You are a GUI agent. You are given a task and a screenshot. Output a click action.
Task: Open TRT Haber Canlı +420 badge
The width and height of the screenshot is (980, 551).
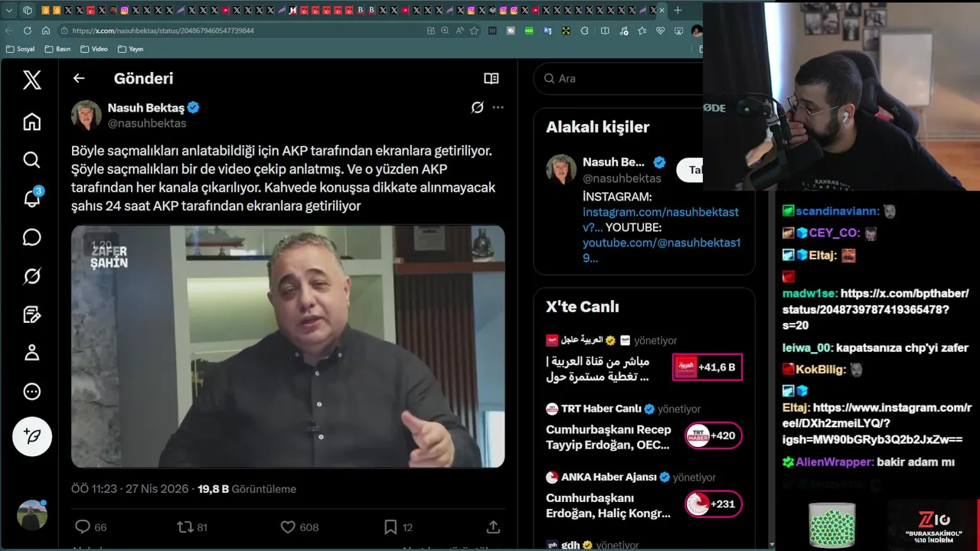click(713, 435)
